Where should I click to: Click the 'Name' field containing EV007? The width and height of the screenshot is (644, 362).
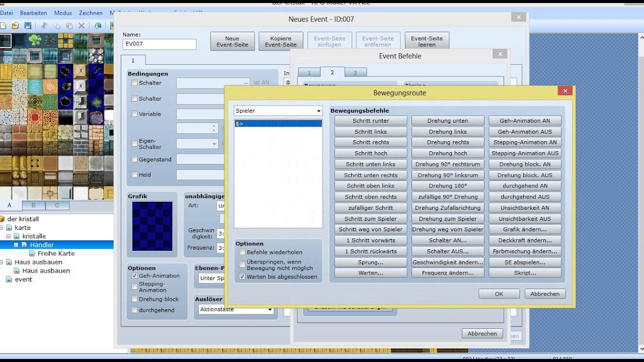pos(159,44)
